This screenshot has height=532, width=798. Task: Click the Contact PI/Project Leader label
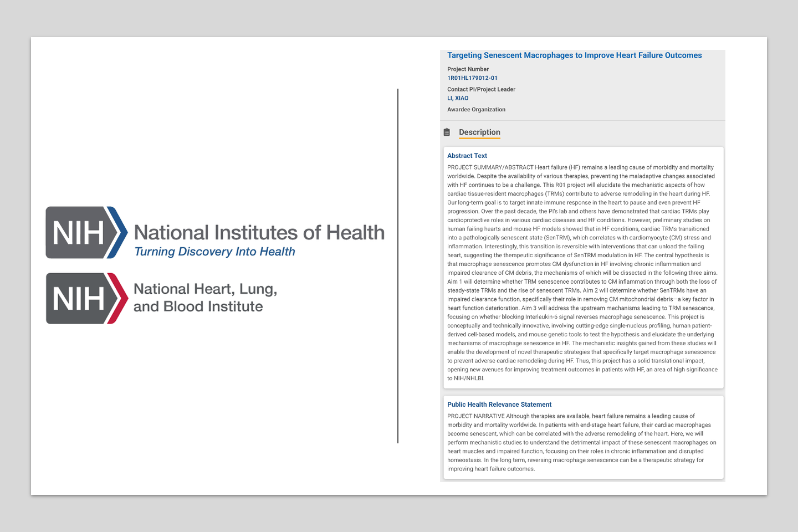[x=481, y=89]
